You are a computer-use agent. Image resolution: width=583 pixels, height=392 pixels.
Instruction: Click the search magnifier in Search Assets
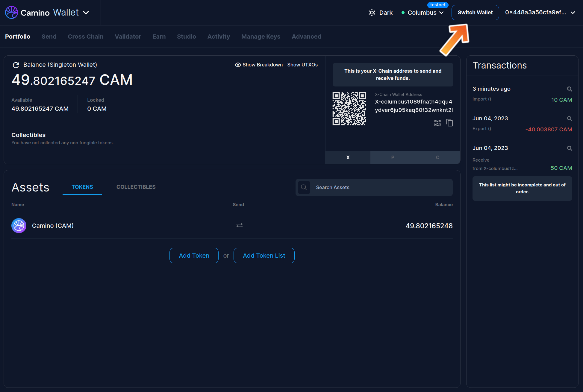click(304, 187)
